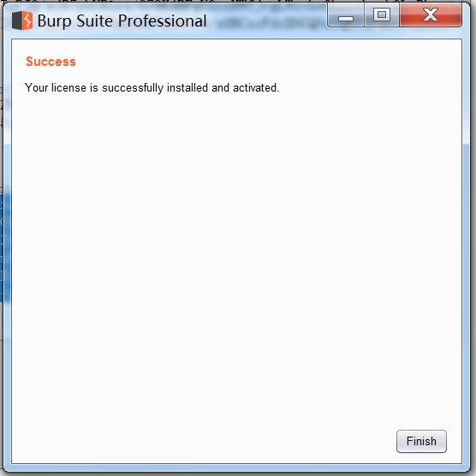Click Finish to complete license activation

pyautogui.click(x=421, y=441)
